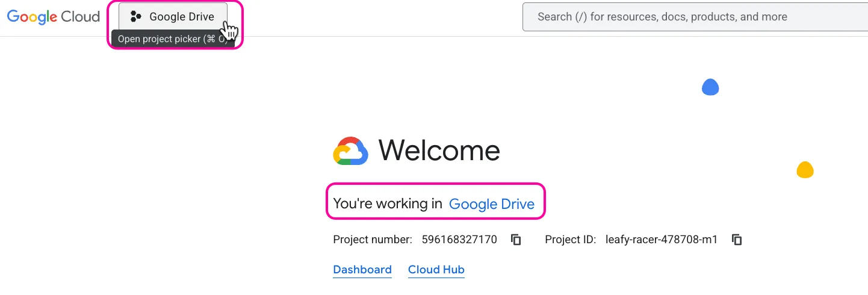Click the project picker hexagon icon

pos(136,17)
